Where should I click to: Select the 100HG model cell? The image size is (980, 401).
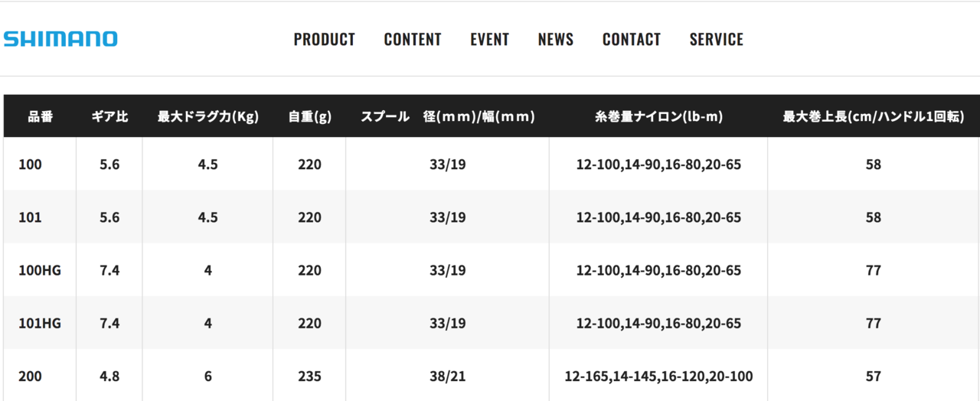[x=40, y=270]
